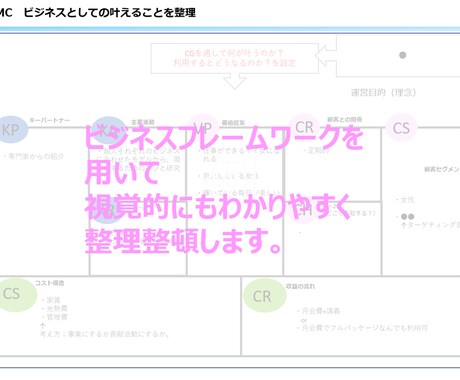Click the 価値提案 heading

pyautogui.click(x=233, y=122)
